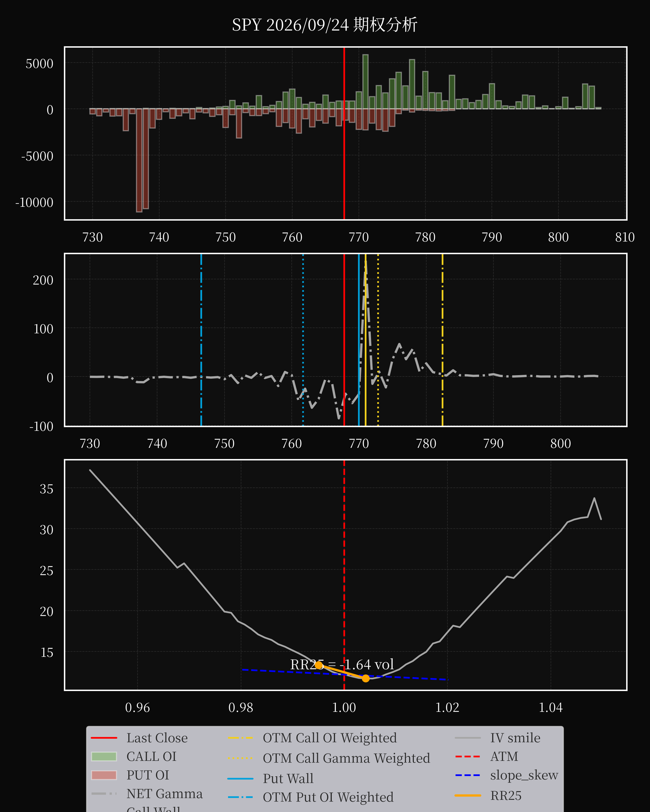Select the NET Gamma legend label
This screenshot has height=812, width=650.
tap(164, 794)
